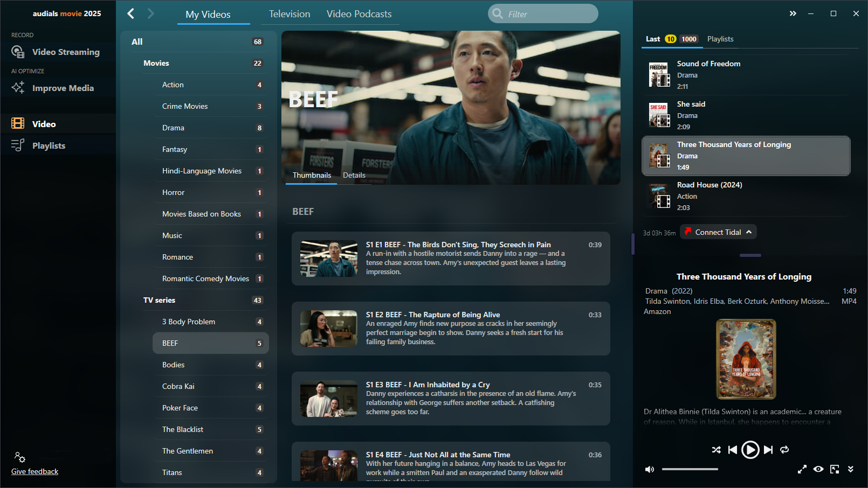The image size is (868, 488).
Task: Mute the player volume
Action: coord(650,469)
